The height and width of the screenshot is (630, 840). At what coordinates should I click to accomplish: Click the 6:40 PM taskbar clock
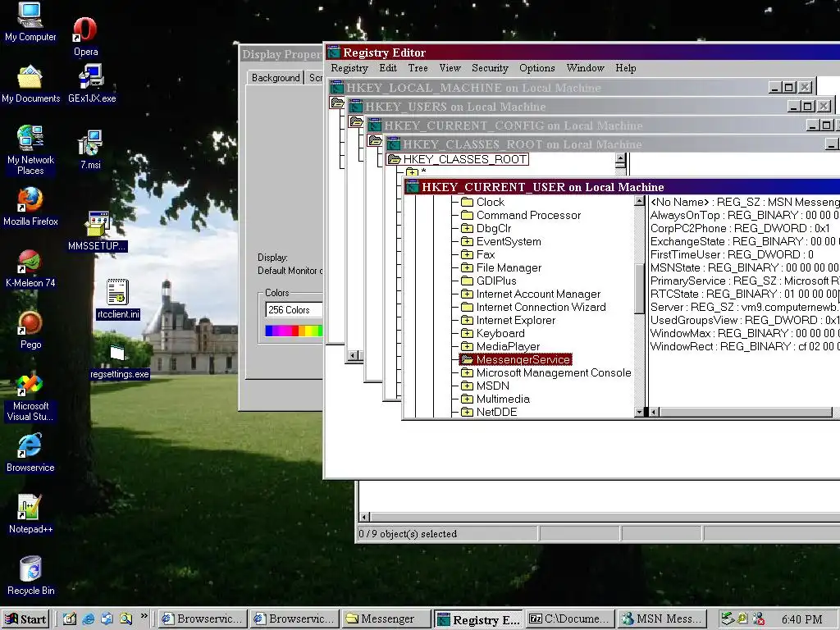coord(801,619)
